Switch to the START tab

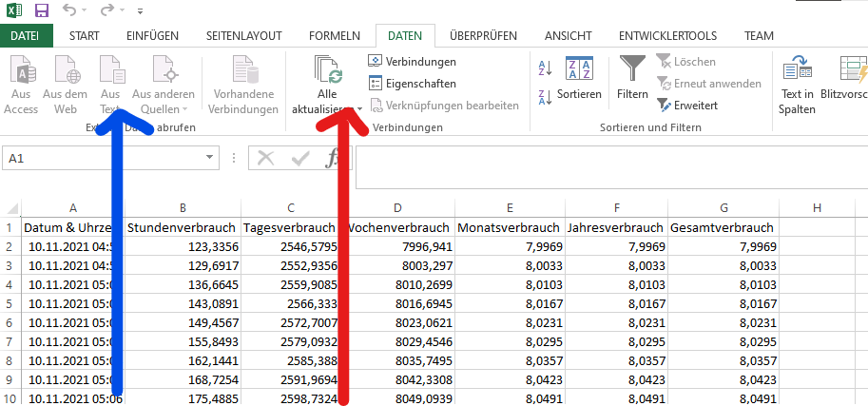pos(85,36)
